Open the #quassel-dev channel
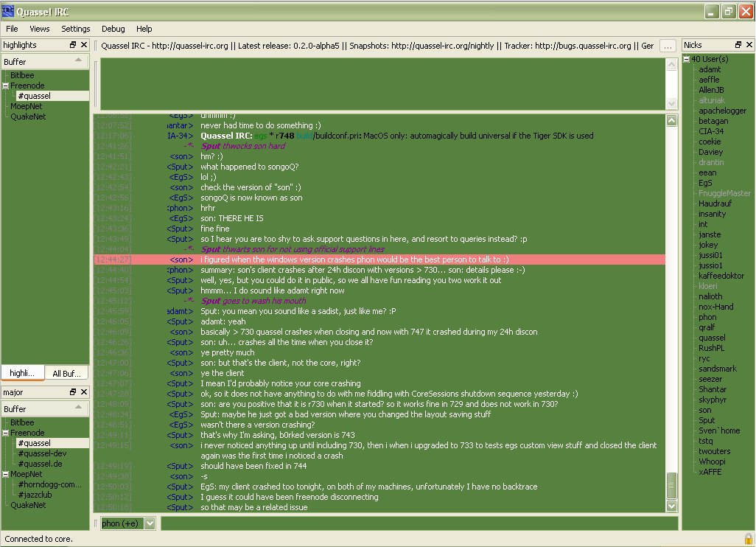Viewport: 756px width, 547px height. (x=43, y=453)
